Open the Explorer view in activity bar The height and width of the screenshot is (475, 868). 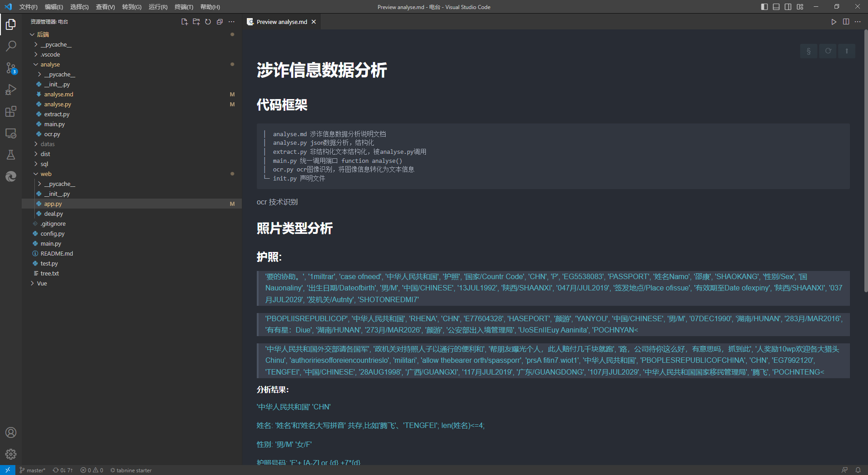tap(11, 24)
